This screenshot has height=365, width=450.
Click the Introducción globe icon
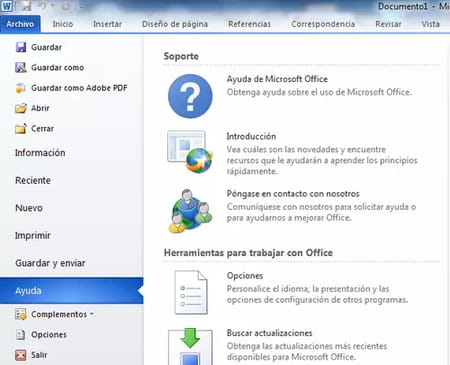click(x=190, y=152)
